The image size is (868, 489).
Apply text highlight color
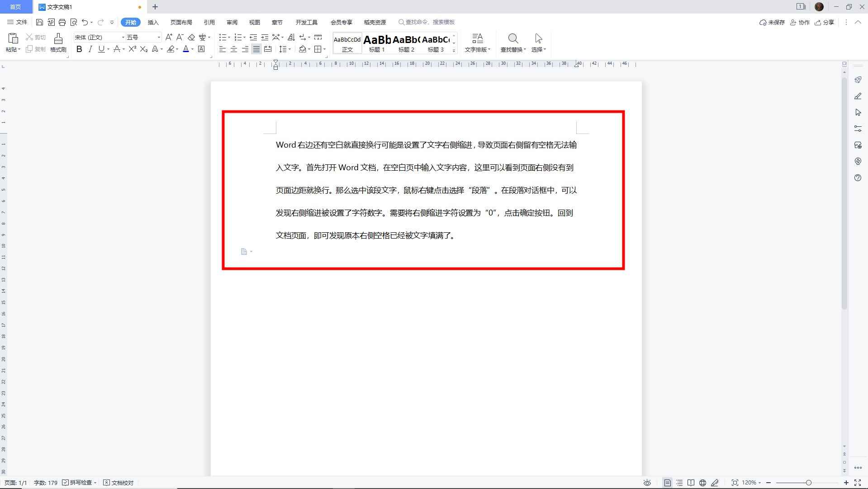click(x=171, y=49)
